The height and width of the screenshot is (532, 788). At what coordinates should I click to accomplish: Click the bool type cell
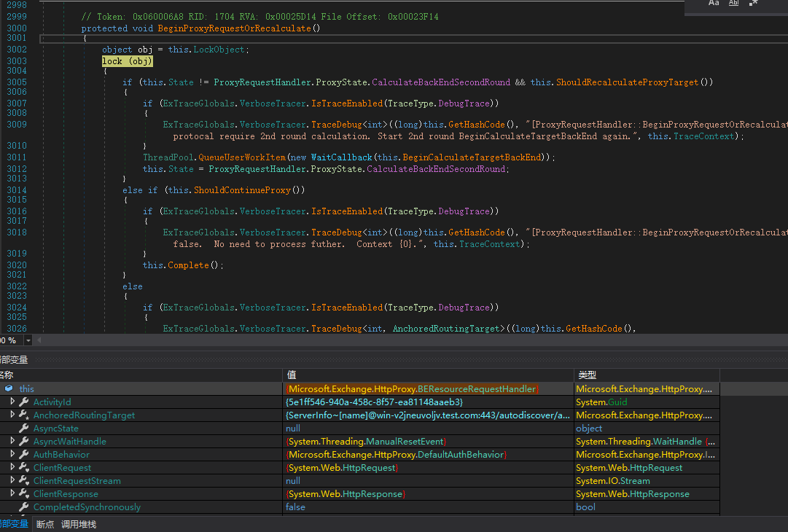coord(585,507)
